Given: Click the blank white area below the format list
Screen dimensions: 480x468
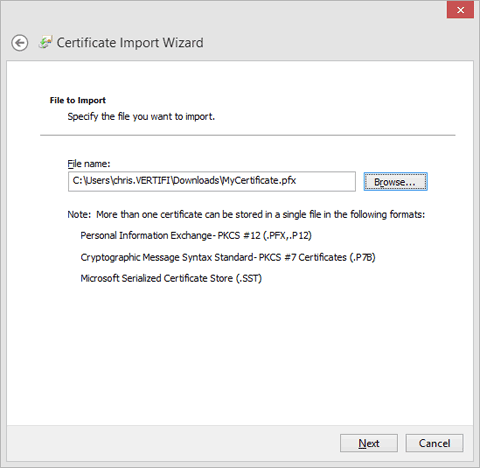Looking at the screenshot, I should [x=240, y=353].
